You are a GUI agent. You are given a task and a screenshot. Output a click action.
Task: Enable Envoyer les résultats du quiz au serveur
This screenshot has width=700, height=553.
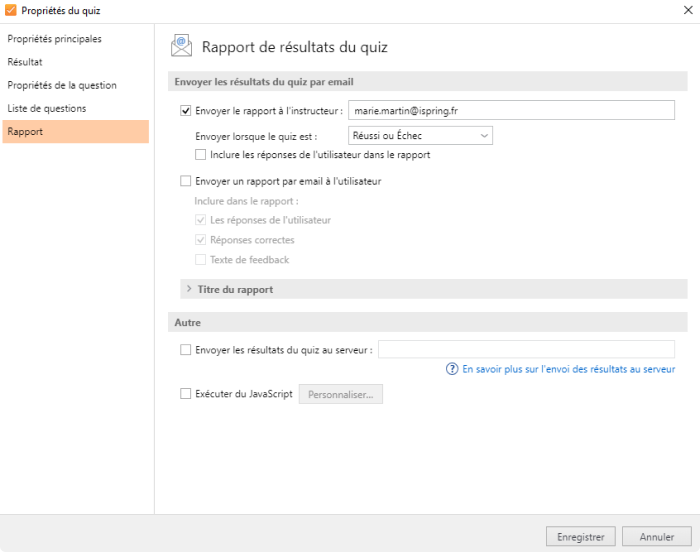[x=185, y=350]
